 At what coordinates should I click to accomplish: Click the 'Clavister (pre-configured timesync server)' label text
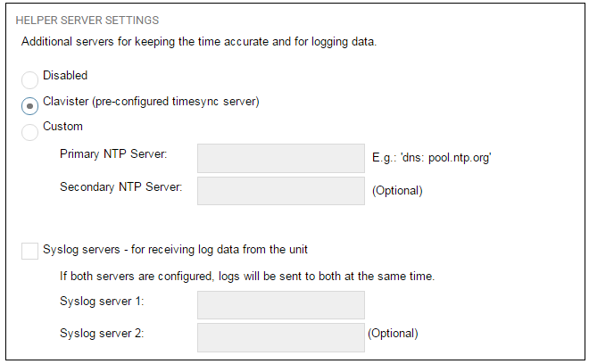point(151,102)
